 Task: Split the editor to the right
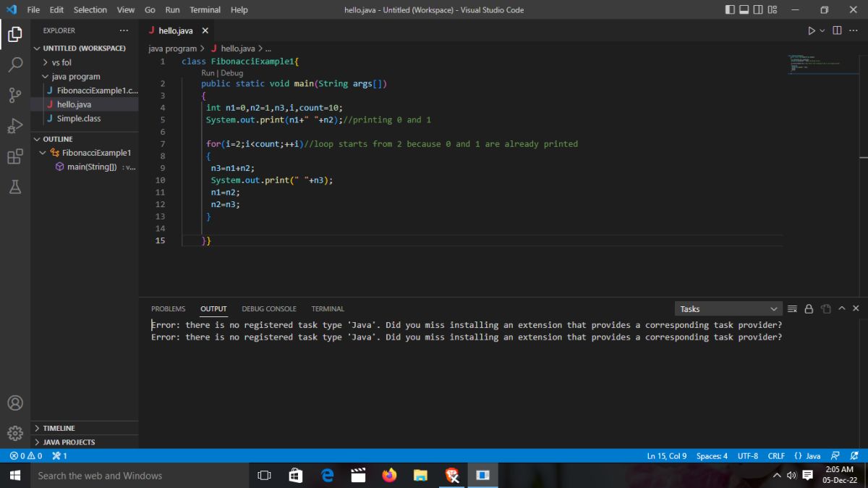tap(837, 30)
